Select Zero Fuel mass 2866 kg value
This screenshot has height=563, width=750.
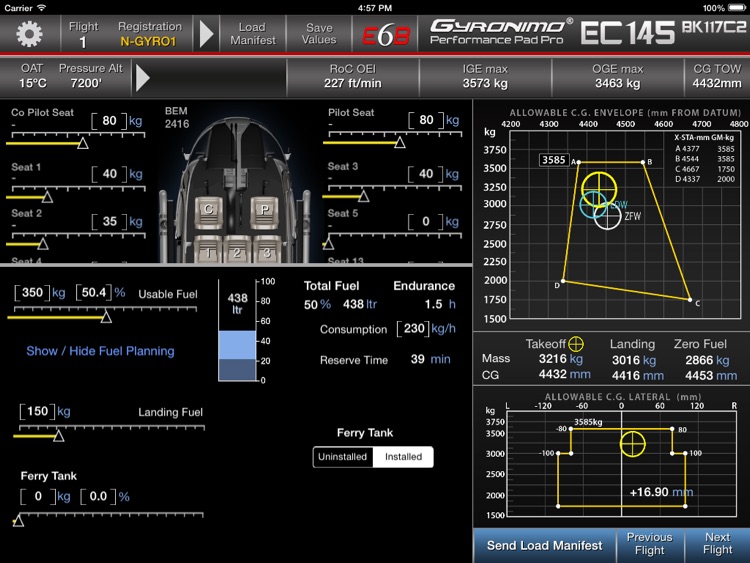[x=707, y=360]
